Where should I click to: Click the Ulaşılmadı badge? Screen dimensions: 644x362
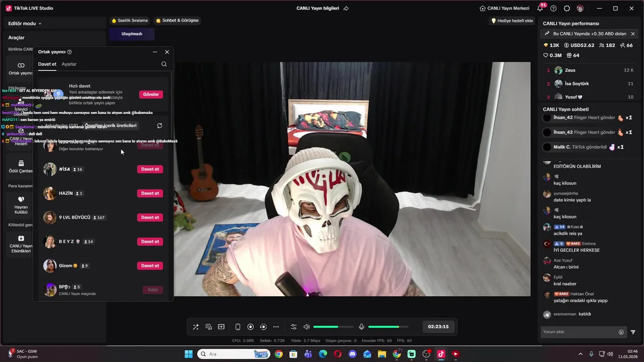tap(132, 34)
